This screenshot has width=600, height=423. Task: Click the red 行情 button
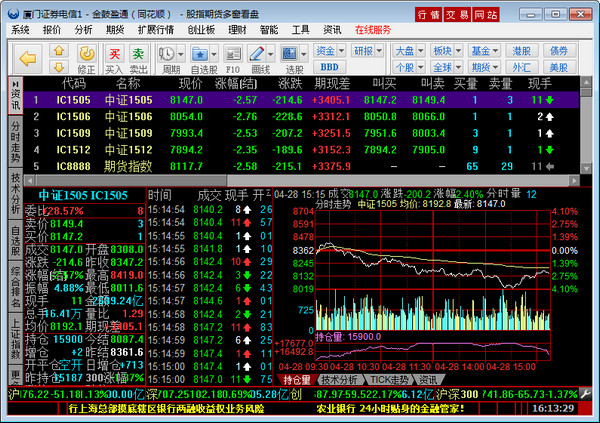click(428, 15)
